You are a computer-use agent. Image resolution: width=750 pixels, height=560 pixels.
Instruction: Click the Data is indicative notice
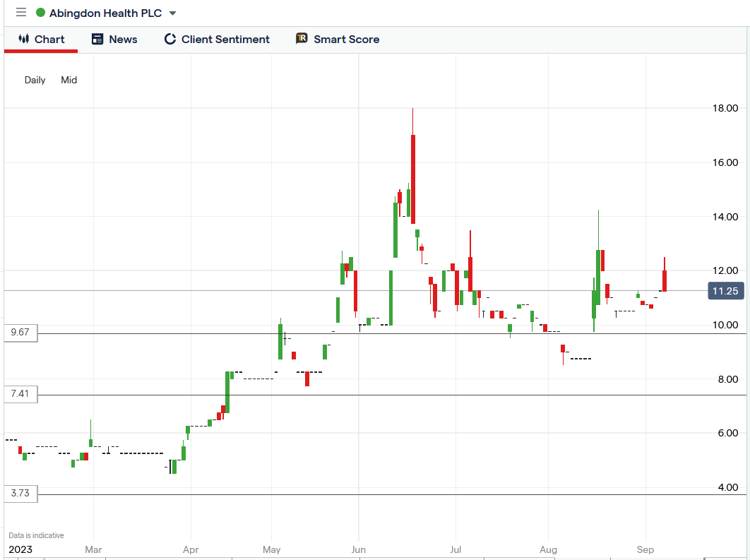click(x=36, y=535)
